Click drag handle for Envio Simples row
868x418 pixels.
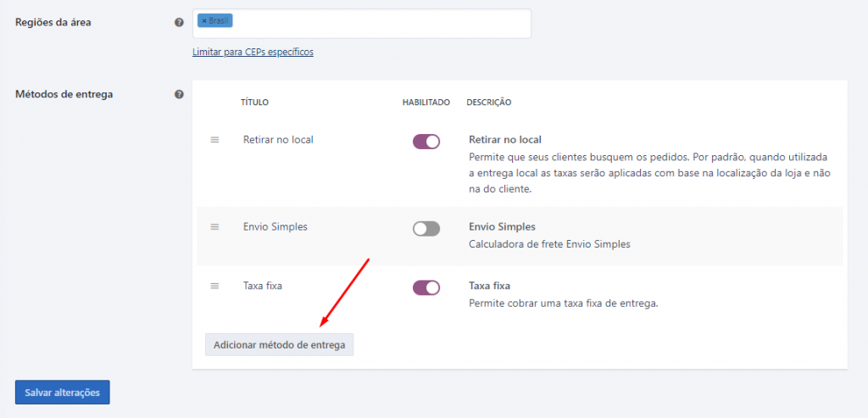point(214,227)
